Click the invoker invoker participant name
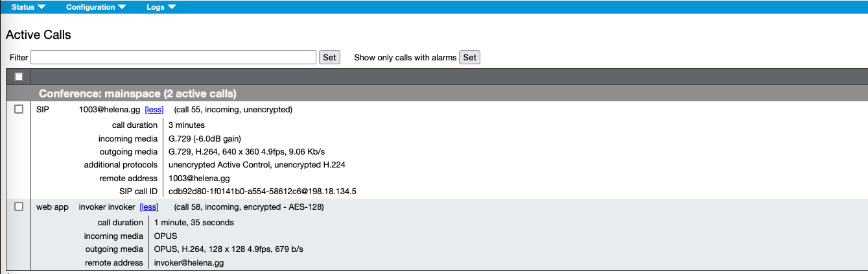The height and width of the screenshot is (274, 868). pos(107,207)
